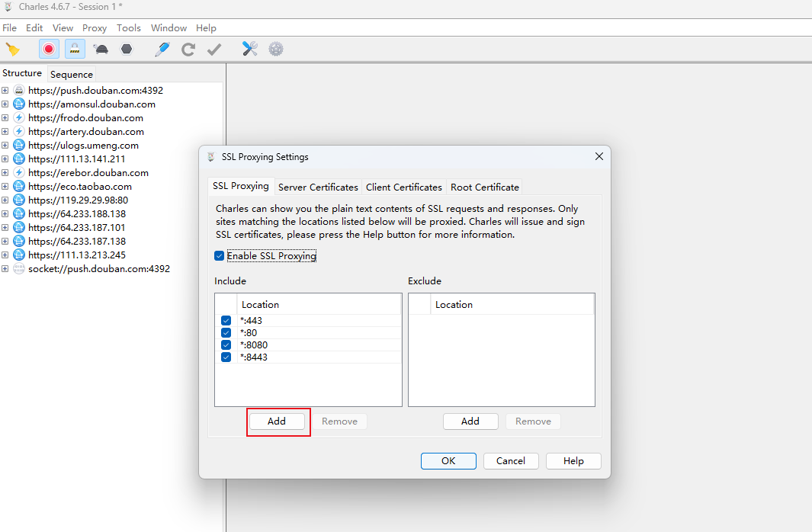Click the Cancel button

coord(511,460)
